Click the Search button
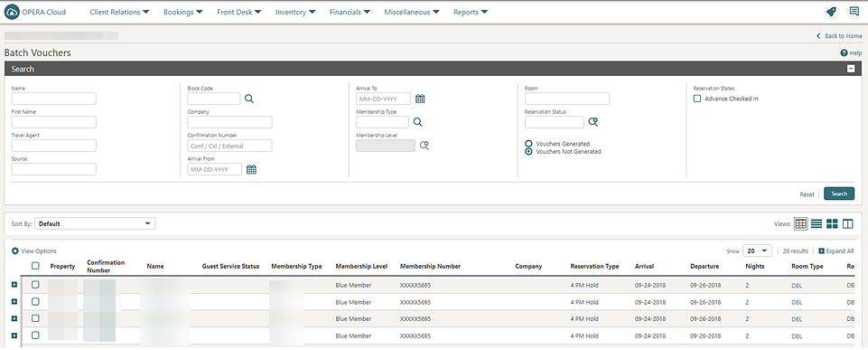 click(839, 194)
